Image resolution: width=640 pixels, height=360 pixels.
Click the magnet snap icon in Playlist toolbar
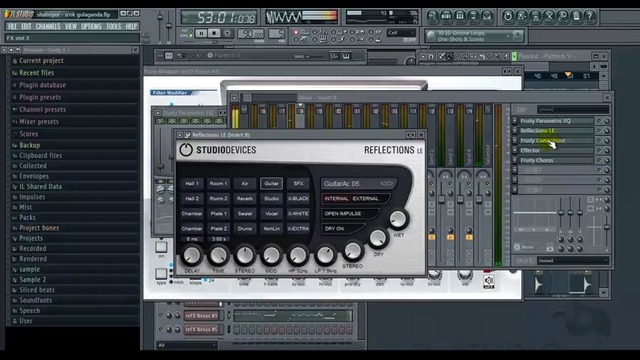pos(431,56)
